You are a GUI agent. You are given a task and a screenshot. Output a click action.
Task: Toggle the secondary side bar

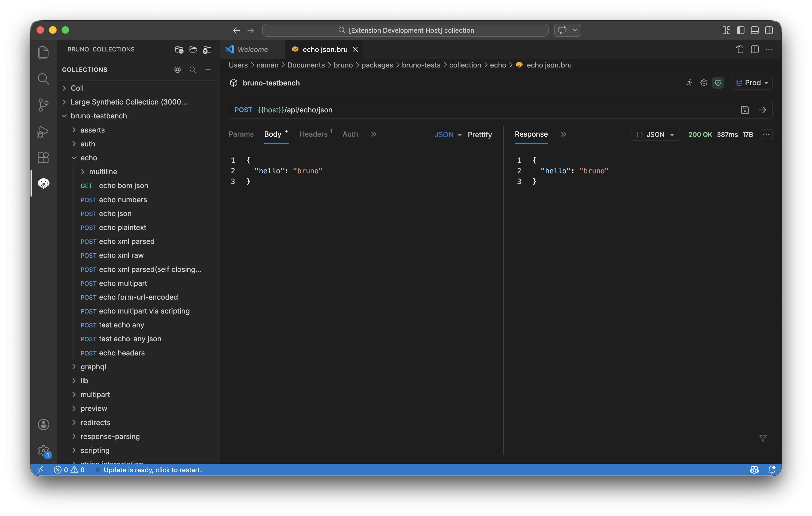[769, 30]
